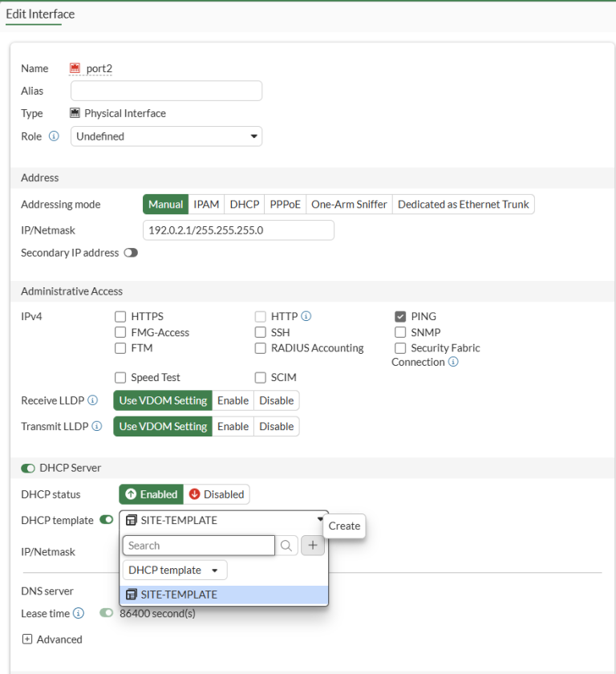Click the Lease time info icon

pos(78,613)
